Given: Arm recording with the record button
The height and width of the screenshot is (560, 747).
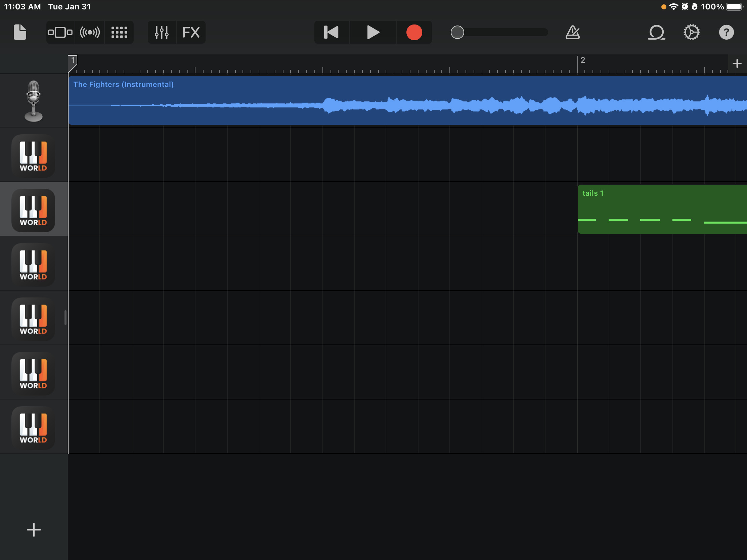Looking at the screenshot, I should pyautogui.click(x=414, y=32).
